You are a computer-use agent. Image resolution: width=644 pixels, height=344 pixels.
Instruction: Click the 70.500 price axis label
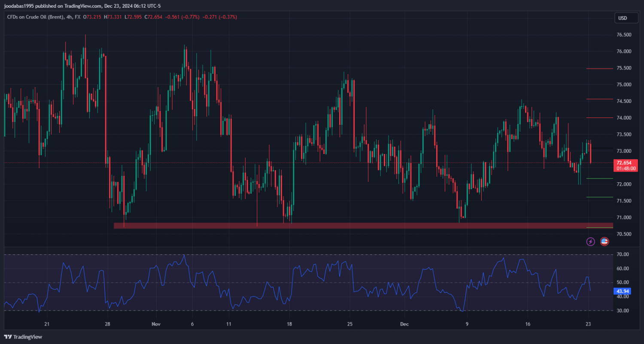[624, 234]
